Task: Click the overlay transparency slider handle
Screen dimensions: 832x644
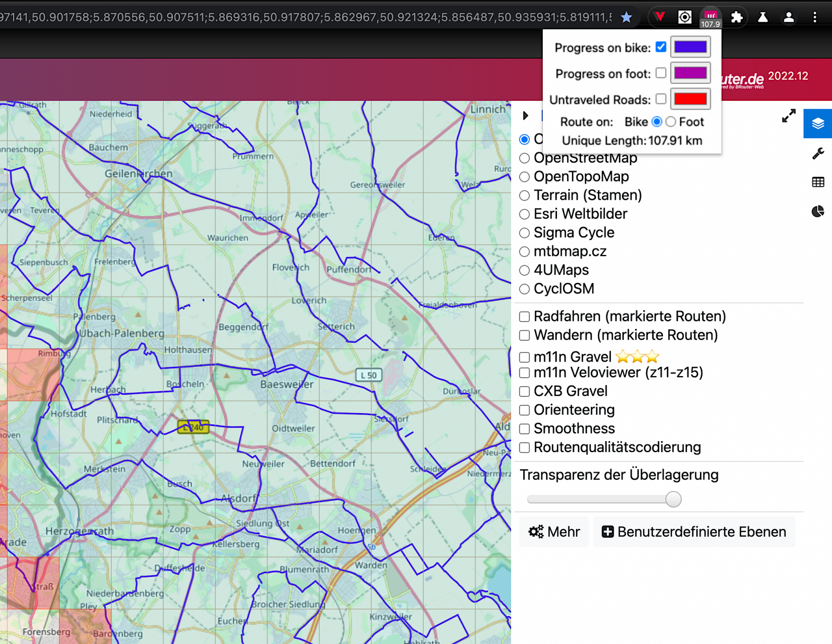Action: coord(673,499)
